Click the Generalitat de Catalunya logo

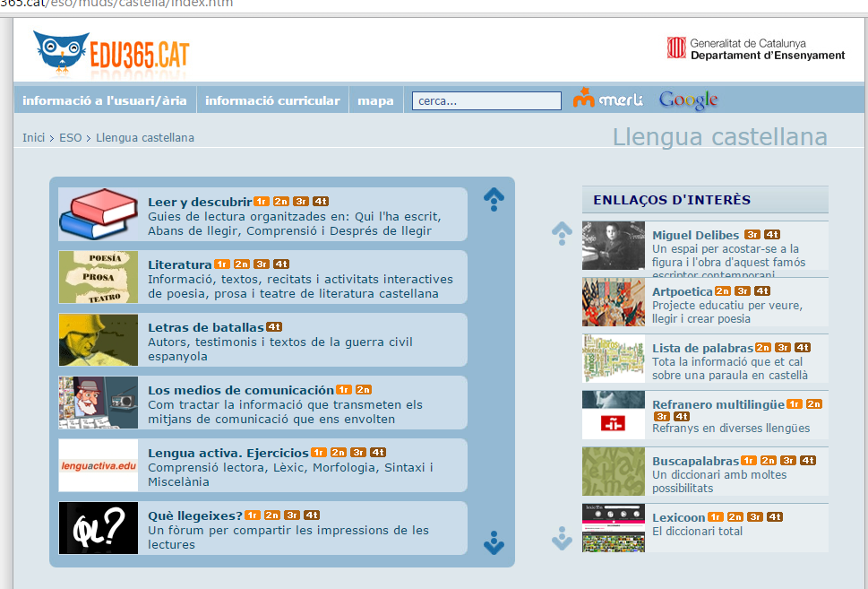click(x=755, y=48)
